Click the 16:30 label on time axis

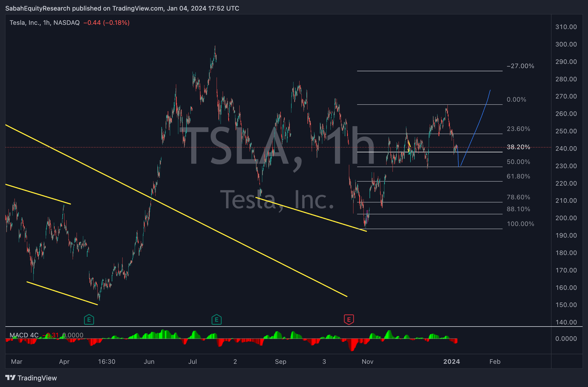point(107,362)
